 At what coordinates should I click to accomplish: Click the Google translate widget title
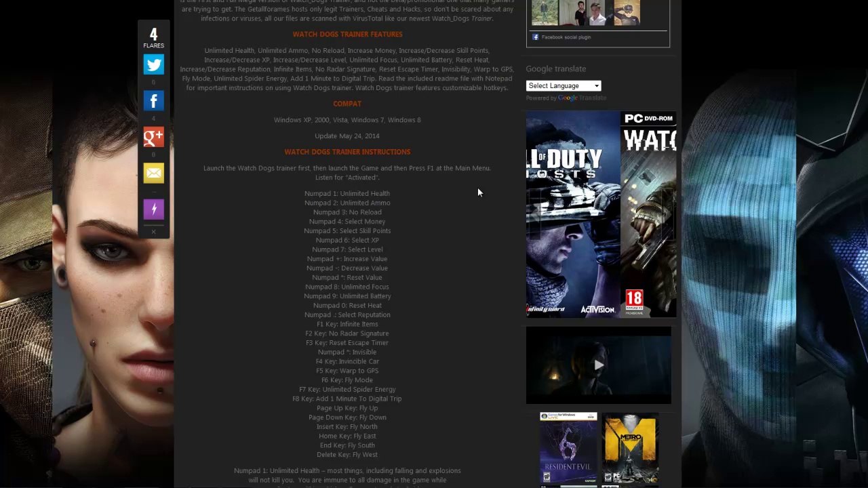(556, 68)
